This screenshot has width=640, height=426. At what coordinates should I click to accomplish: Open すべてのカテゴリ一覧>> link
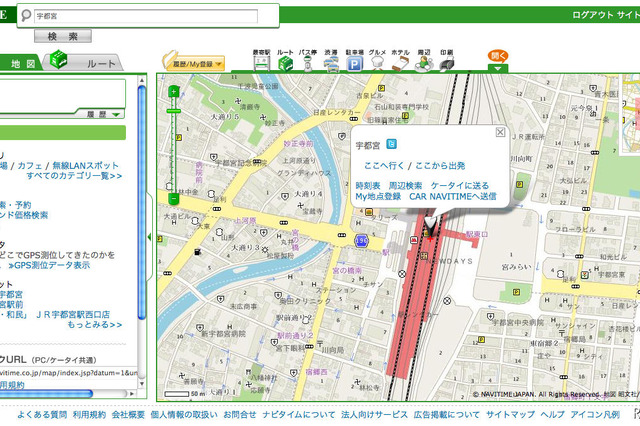pos(74,176)
